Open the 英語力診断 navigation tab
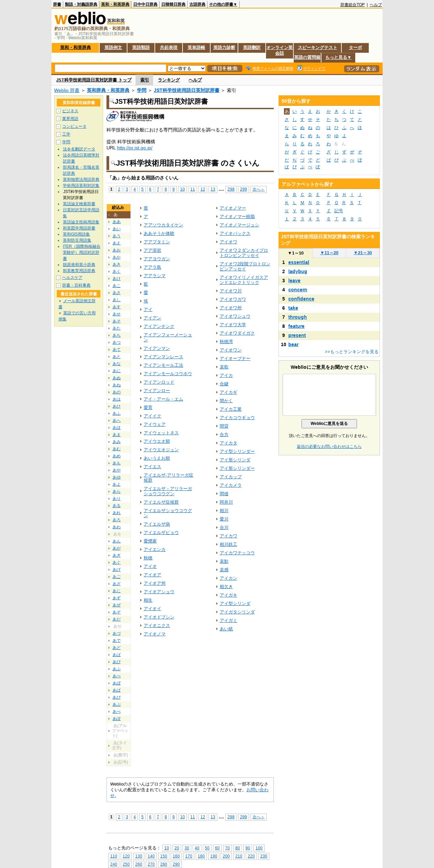Screen dimensions: 434x868 [x=224, y=48]
